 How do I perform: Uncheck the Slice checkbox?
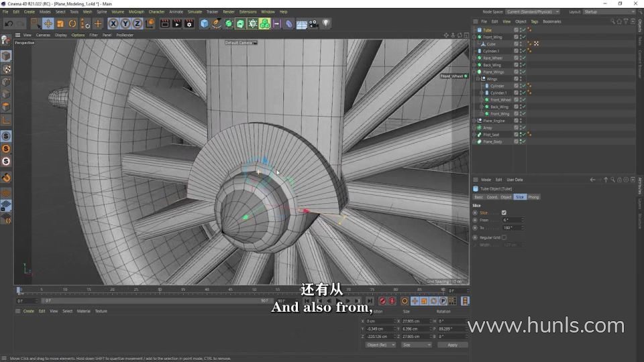pyautogui.click(x=504, y=213)
